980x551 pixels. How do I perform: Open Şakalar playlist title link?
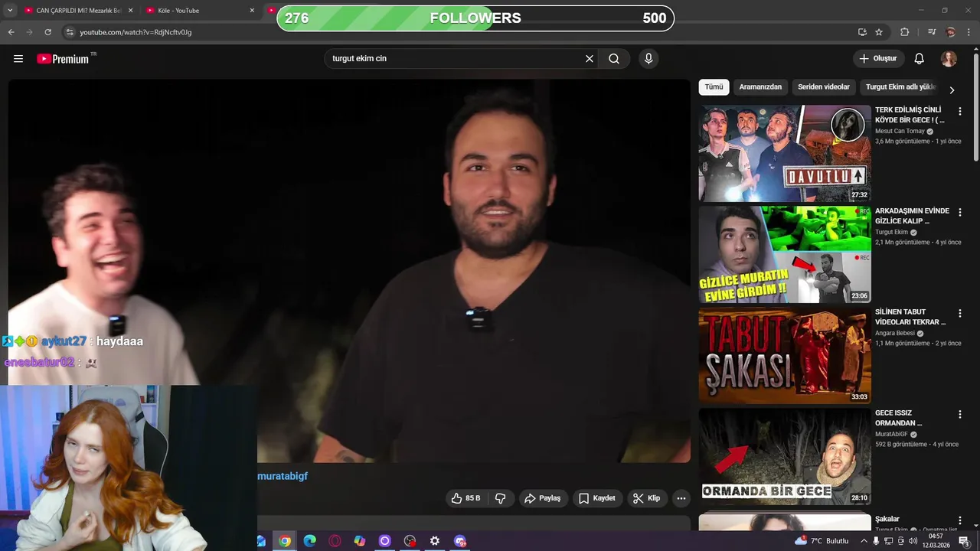coord(887,520)
